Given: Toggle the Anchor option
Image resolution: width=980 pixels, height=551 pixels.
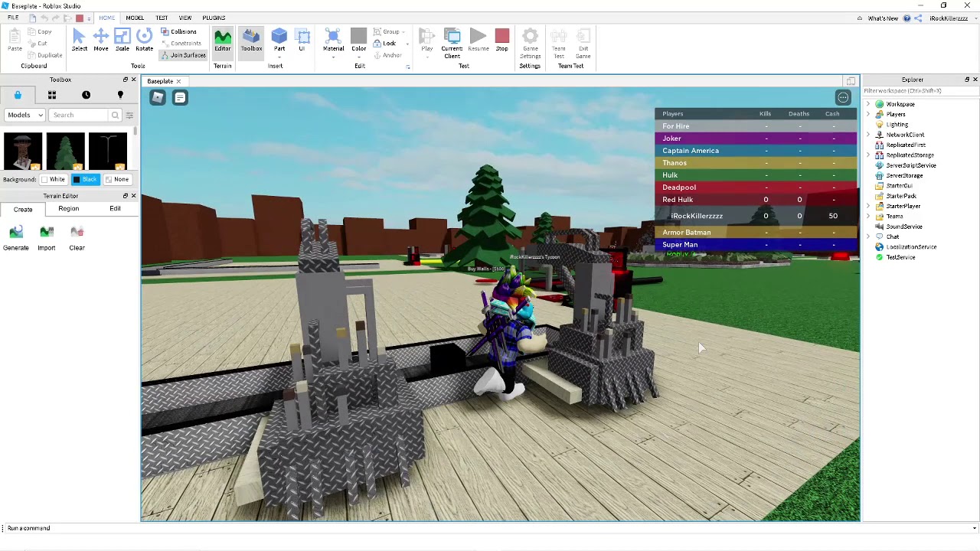Looking at the screenshot, I should (x=387, y=55).
